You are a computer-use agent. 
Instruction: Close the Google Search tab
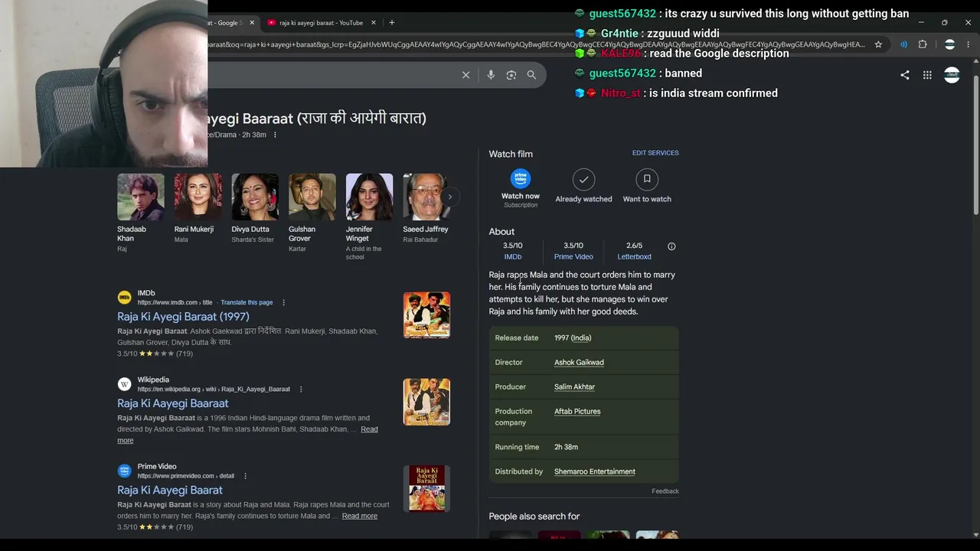point(252,23)
